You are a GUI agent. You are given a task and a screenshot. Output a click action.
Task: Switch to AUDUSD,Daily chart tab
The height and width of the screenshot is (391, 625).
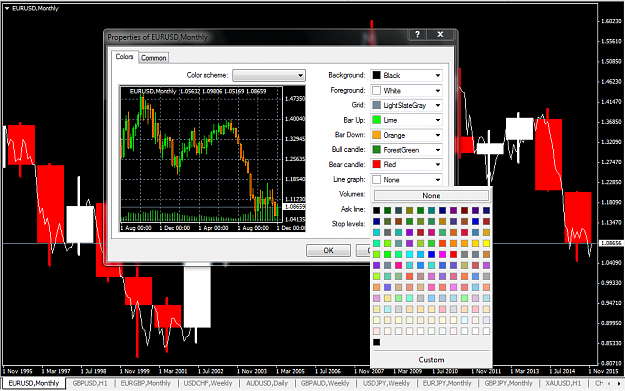point(267,383)
